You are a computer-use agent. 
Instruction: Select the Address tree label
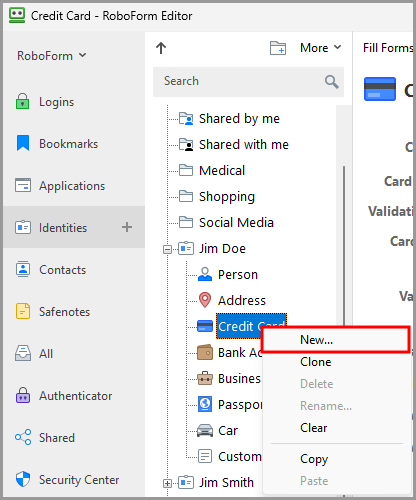(242, 301)
